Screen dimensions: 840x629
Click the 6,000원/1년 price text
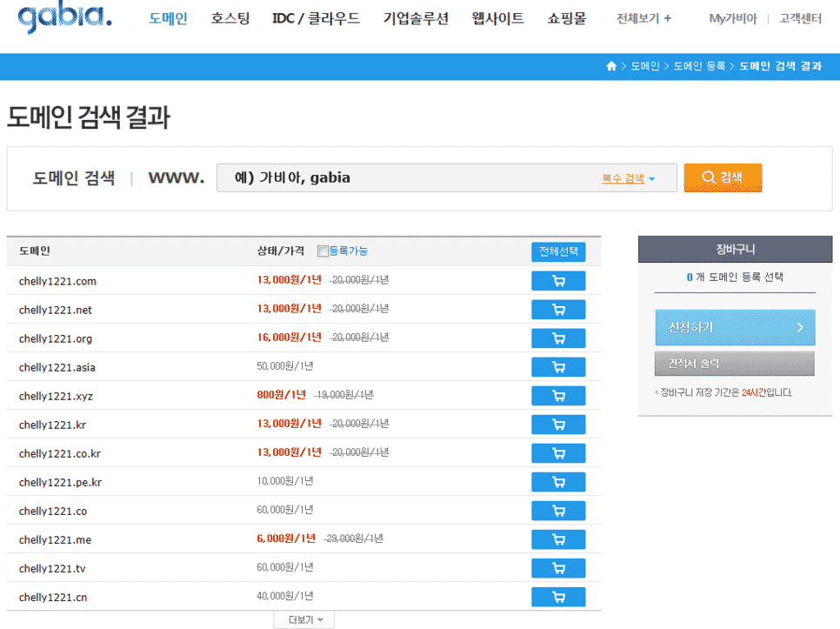point(286,539)
